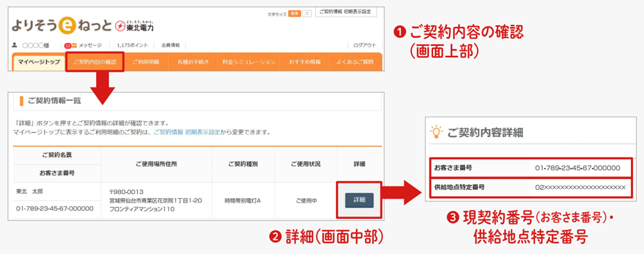Screen dimensions: 644x254
Task: Click the 詳細 button in contract row
Action: [359, 200]
